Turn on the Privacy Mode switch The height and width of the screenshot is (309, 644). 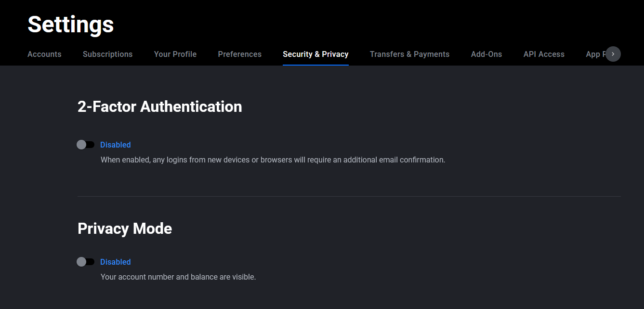point(86,262)
